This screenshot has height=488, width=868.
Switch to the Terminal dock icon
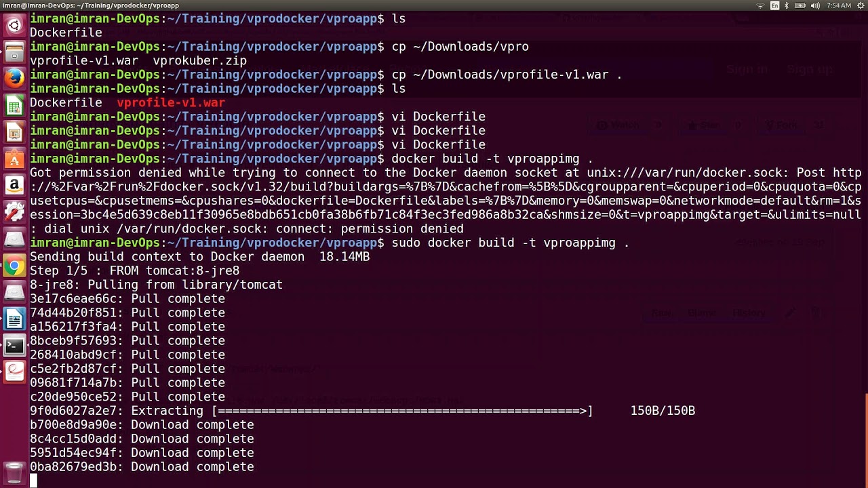click(x=14, y=346)
